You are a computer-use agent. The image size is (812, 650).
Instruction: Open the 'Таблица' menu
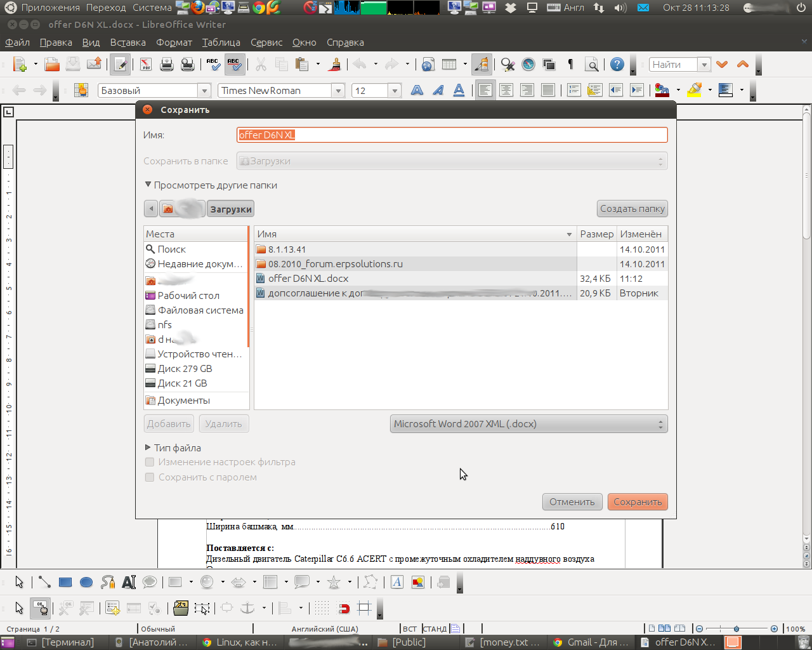(x=221, y=43)
